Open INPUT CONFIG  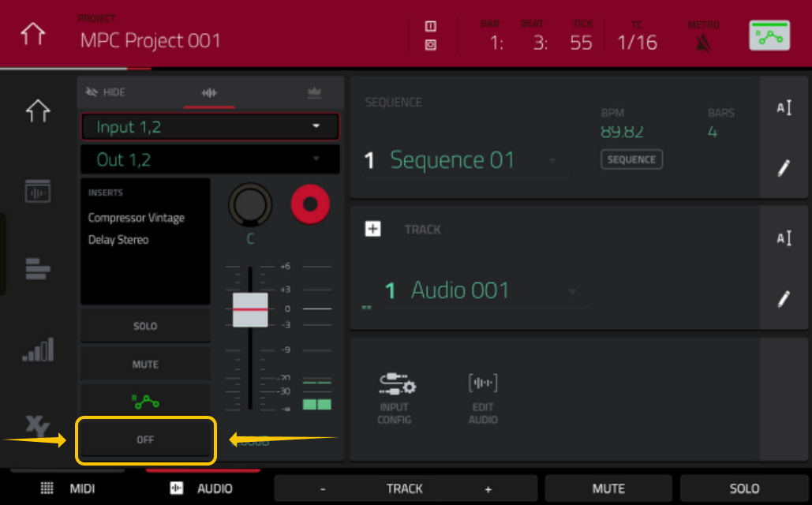pyautogui.click(x=395, y=398)
